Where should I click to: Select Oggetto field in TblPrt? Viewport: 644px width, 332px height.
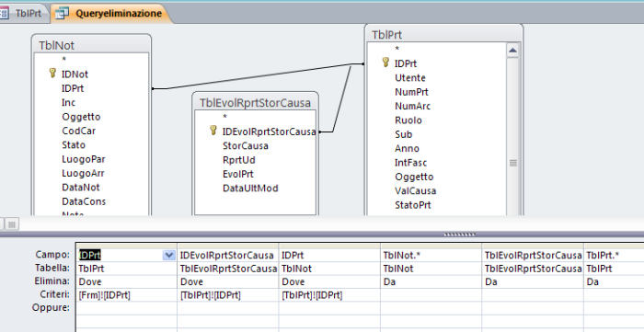point(414,177)
